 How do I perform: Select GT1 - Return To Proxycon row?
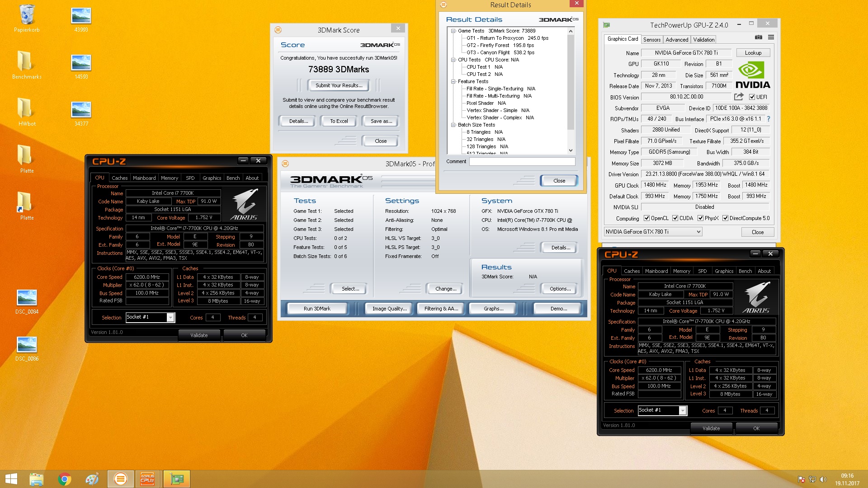click(507, 38)
